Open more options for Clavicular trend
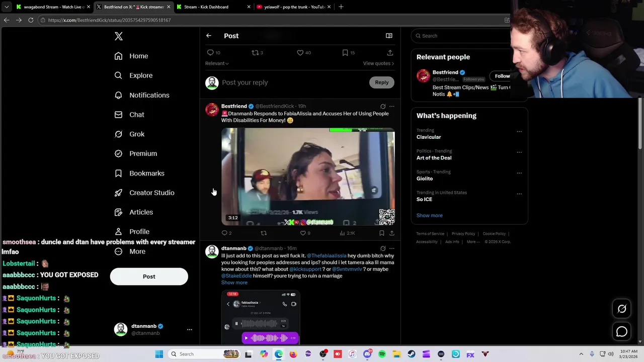The image size is (644, 362). click(519, 132)
